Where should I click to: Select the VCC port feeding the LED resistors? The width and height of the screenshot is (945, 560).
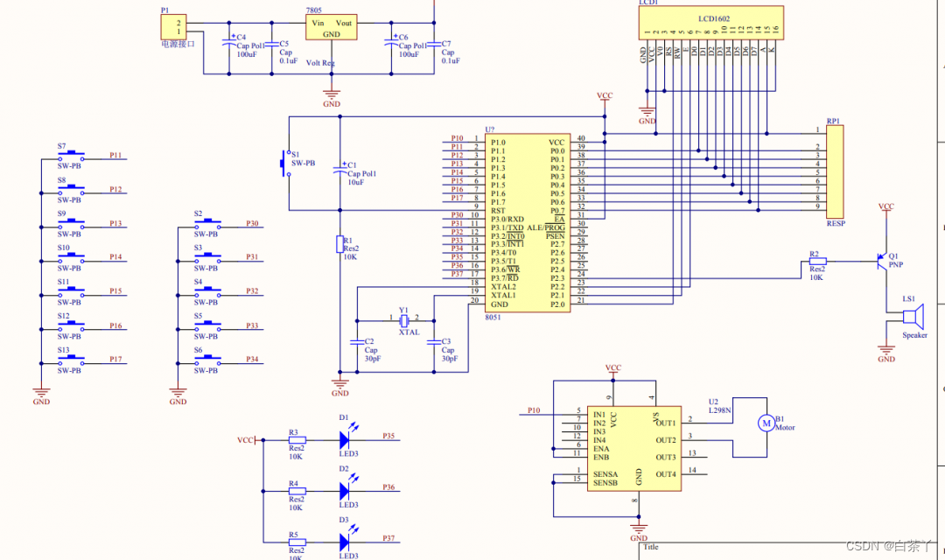coord(248,441)
